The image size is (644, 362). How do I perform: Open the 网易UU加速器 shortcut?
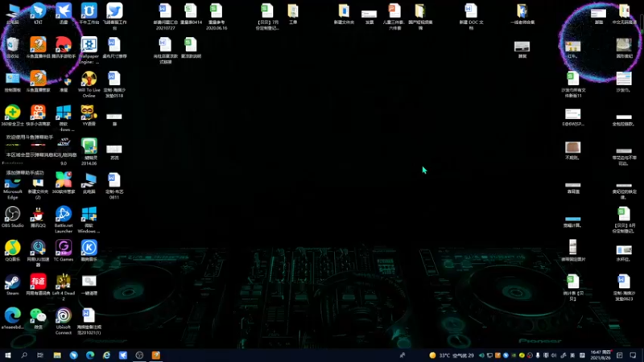[38, 253]
